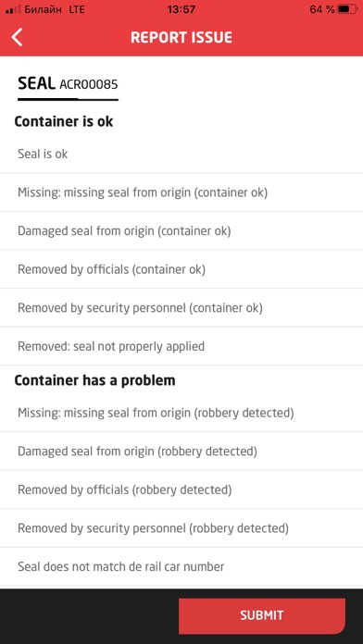Choose 'Removed by officials (robbery detected)'
Screen dimensions: 363x644
pyautogui.click(x=181, y=489)
